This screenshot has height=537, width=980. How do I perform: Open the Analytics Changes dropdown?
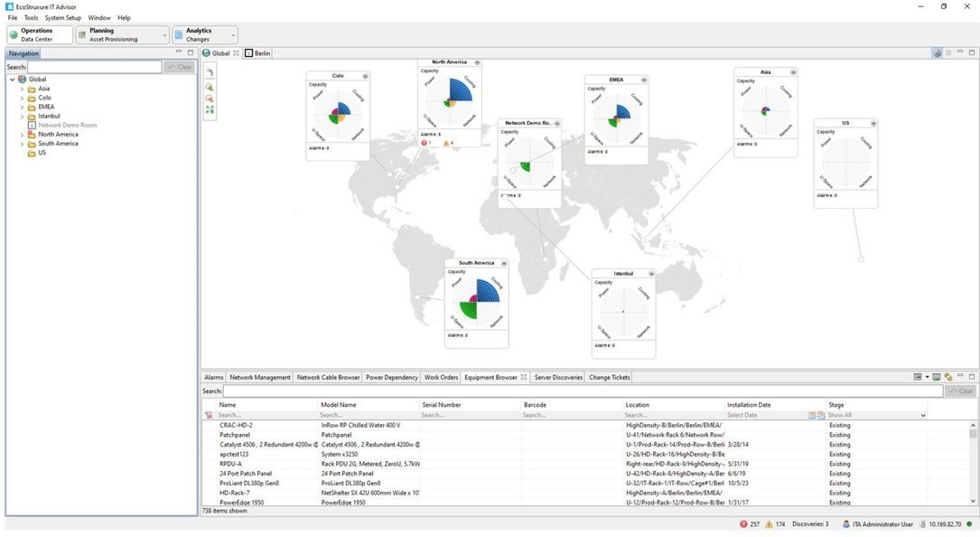(232, 34)
